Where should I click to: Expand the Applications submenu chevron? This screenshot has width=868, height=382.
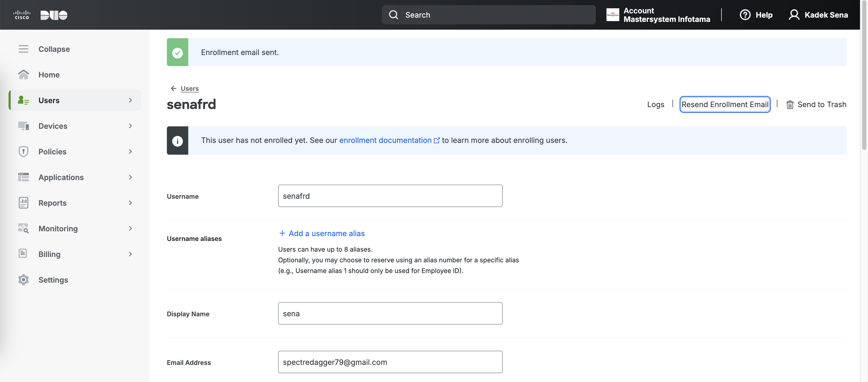point(130,177)
